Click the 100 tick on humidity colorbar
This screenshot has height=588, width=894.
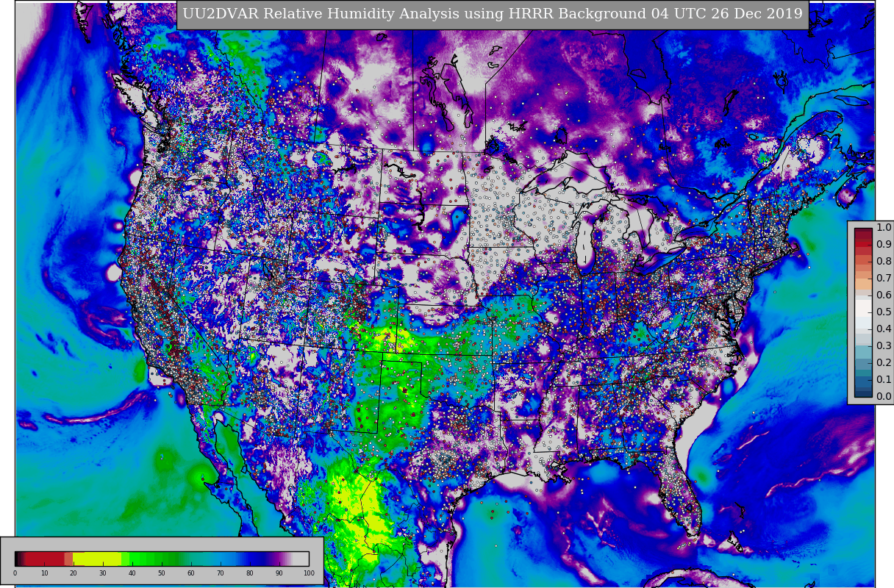point(309,573)
